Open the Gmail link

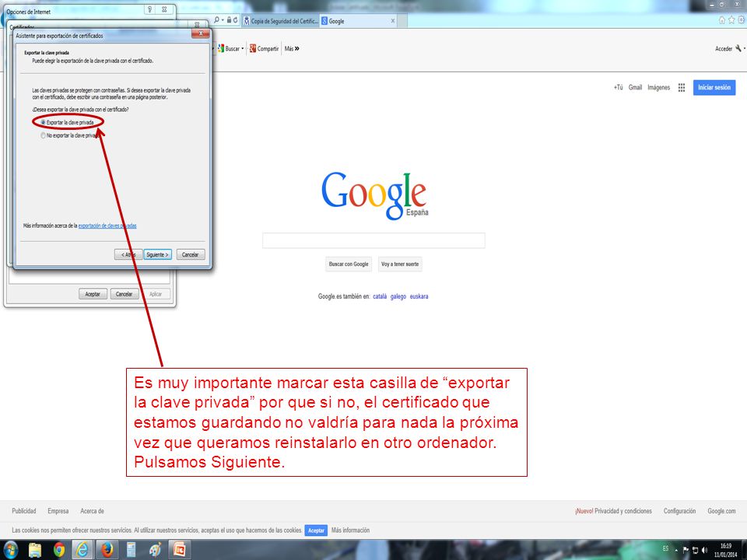click(635, 88)
